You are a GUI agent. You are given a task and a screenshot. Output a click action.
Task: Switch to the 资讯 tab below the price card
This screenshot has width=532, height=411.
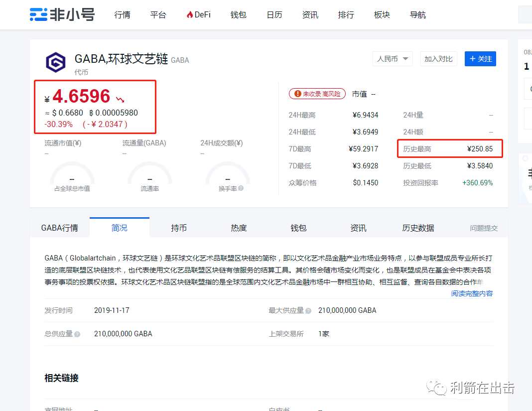pyautogui.click(x=358, y=227)
